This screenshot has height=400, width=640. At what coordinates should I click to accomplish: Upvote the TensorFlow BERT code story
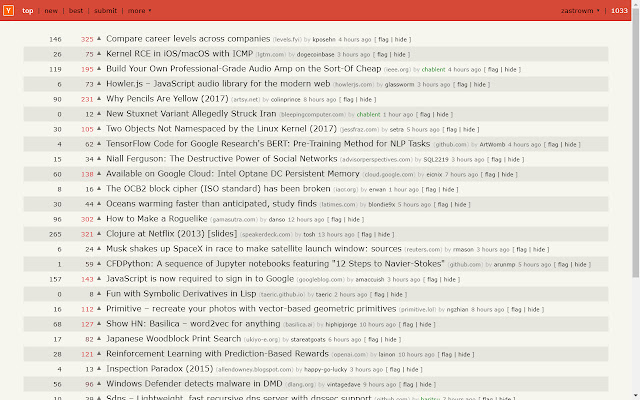click(x=99, y=143)
